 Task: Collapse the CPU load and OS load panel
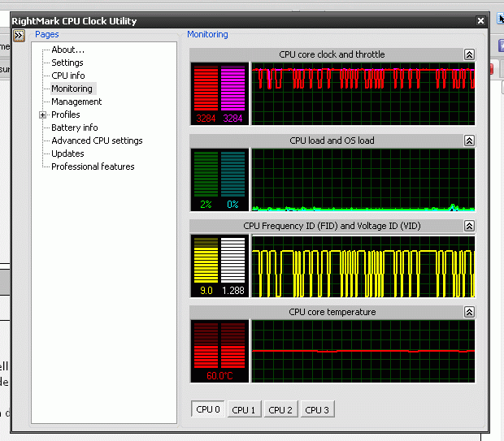pos(469,141)
